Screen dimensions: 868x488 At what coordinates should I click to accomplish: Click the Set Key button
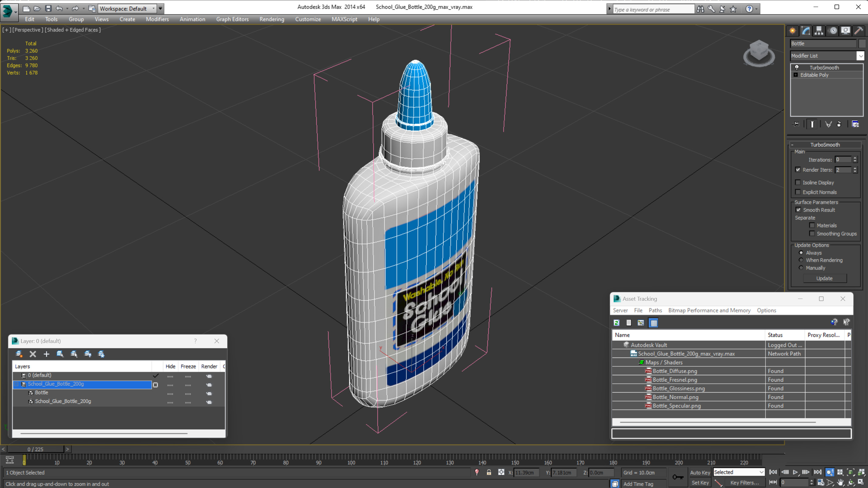click(x=700, y=483)
